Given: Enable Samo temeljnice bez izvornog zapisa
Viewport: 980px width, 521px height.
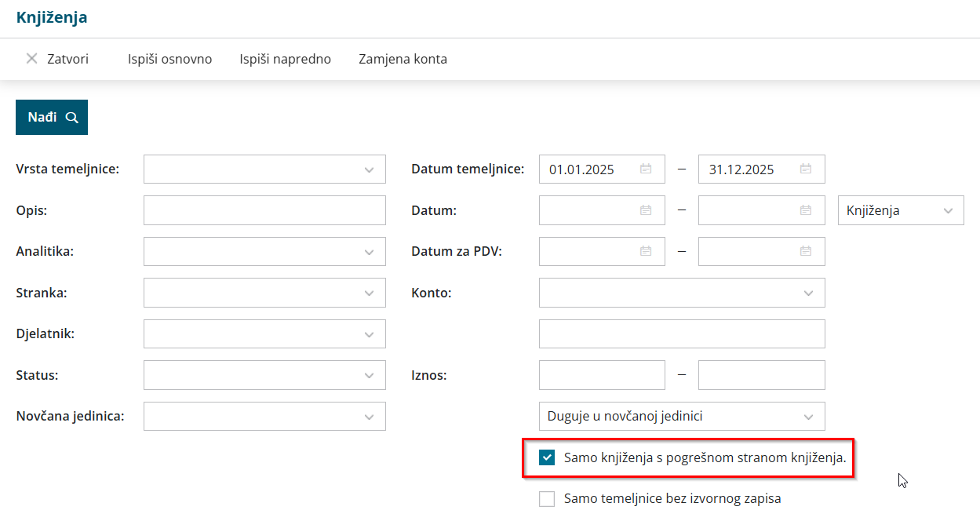Looking at the screenshot, I should (x=547, y=499).
